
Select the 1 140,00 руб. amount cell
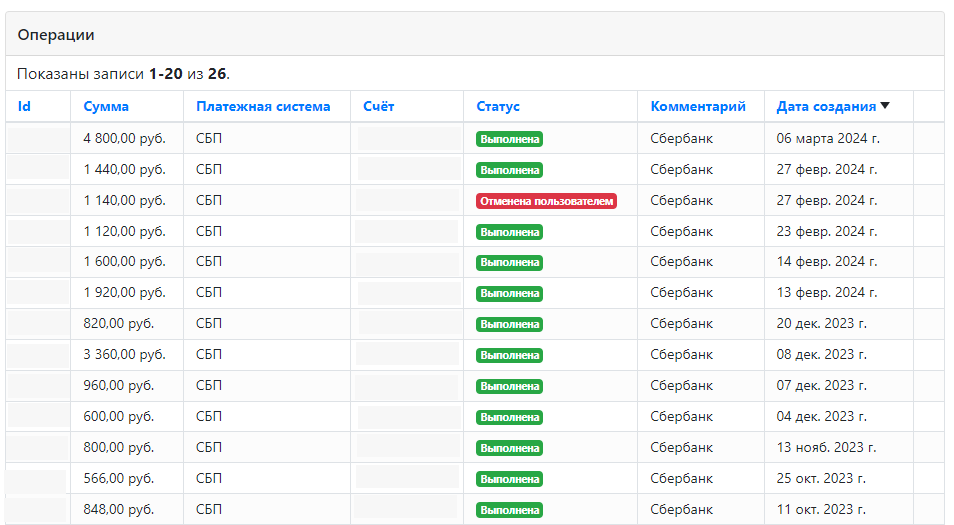coord(125,201)
